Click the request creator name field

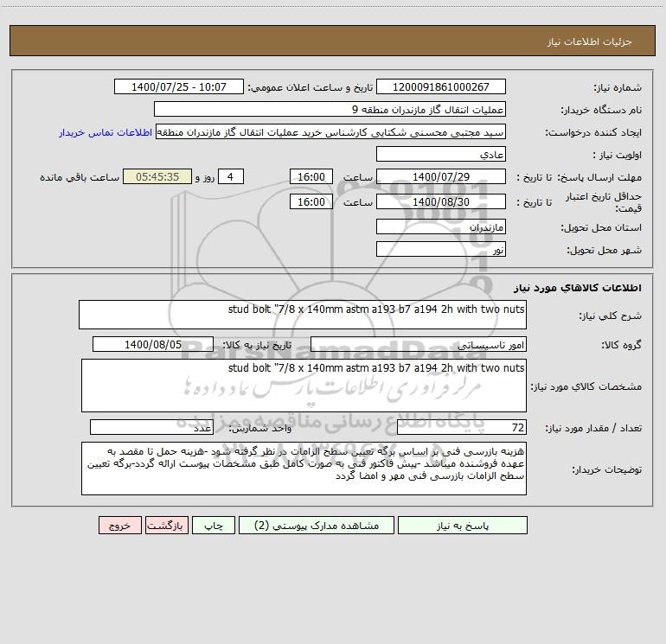click(x=331, y=132)
